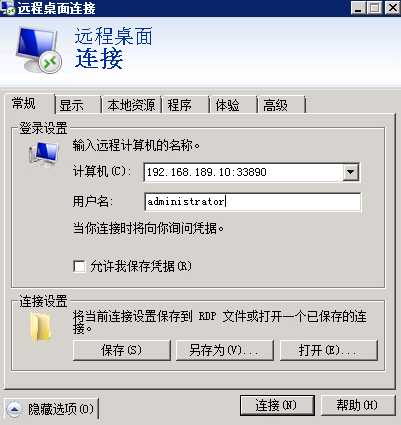Click the blue arrow icon beside 隐藏选项

(x=14, y=409)
